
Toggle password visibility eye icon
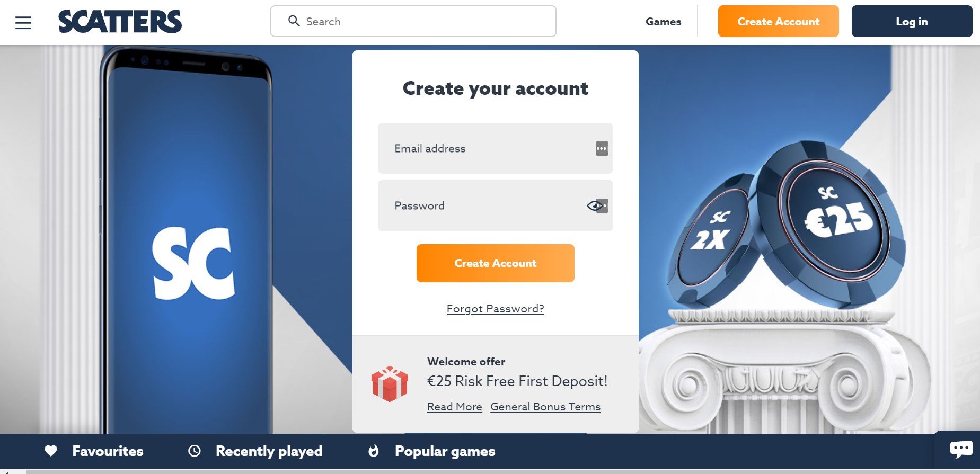pos(595,205)
